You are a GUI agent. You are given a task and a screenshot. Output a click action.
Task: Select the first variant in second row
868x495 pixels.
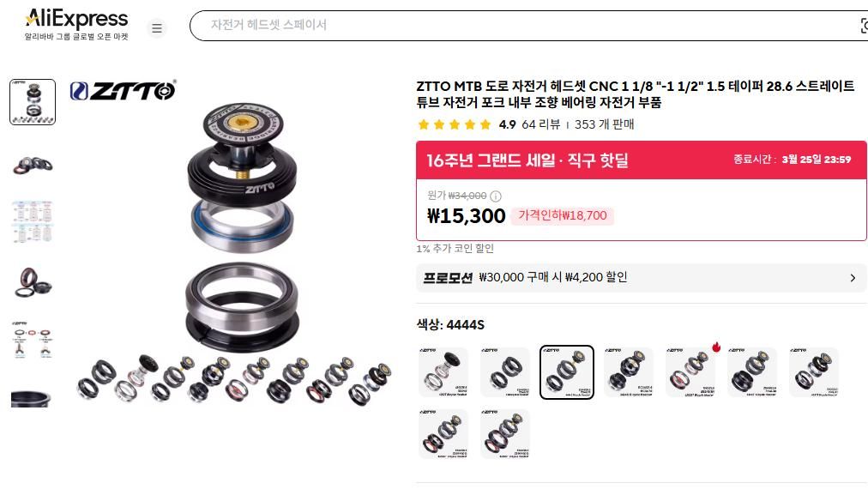tap(443, 434)
